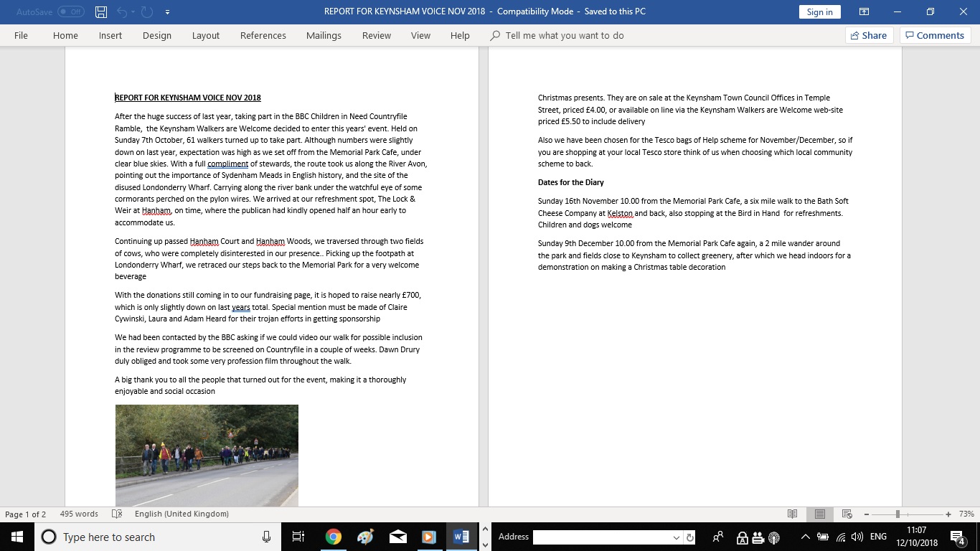Click the zoom slider handle
The image size is (980, 551).
(x=897, y=514)
